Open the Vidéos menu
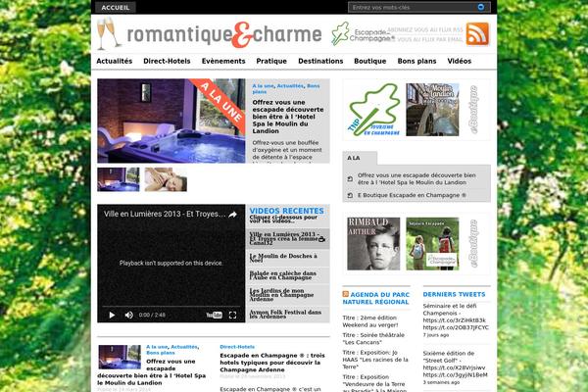Image resolution: width=588 pixels, height=392 pixels. coord(460,61)
